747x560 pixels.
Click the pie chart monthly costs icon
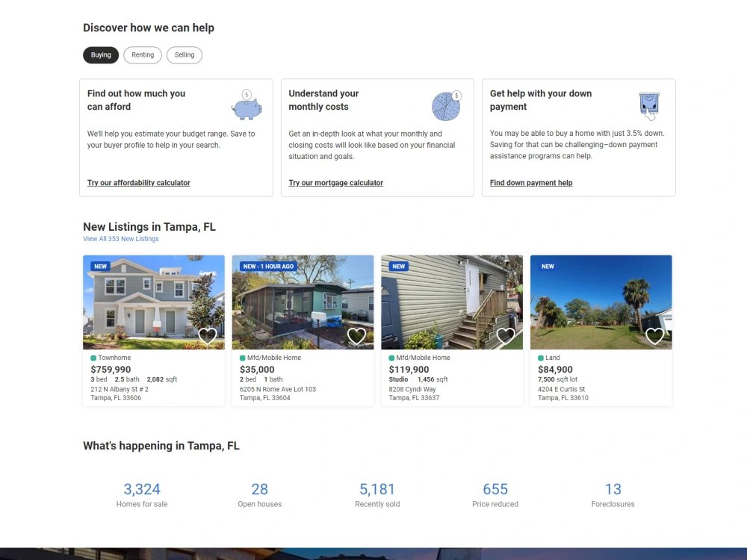[447, 106]
